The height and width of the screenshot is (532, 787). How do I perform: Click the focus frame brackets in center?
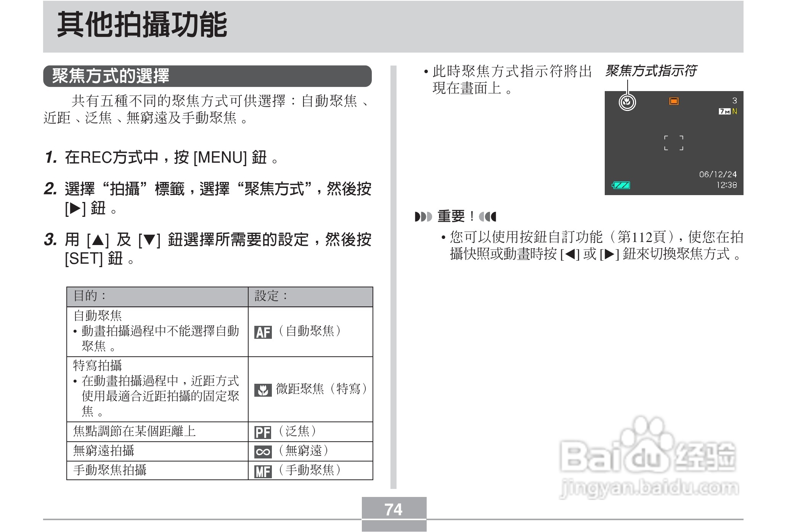pos(673,143)
